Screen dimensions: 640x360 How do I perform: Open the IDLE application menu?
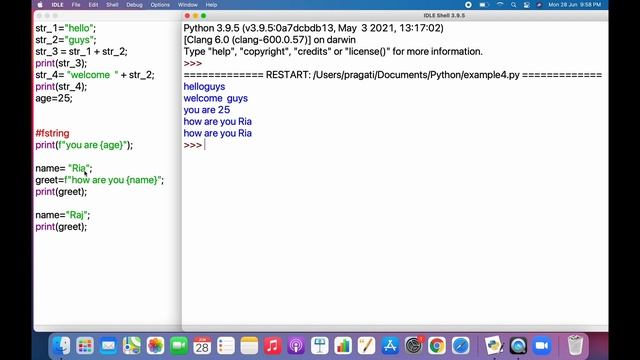tap(58, 5)
